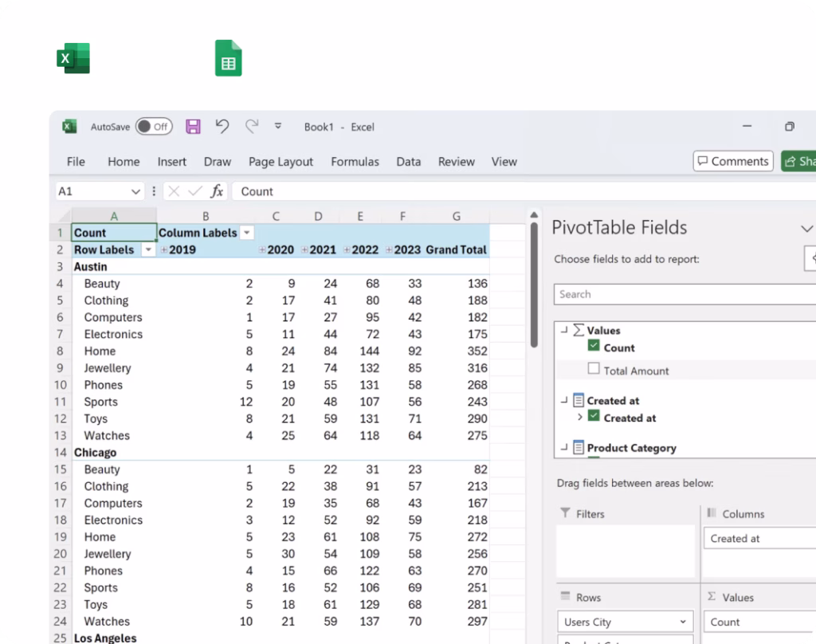Click the Undo arrow icon
816x644 pixels.
pos(222,126)
